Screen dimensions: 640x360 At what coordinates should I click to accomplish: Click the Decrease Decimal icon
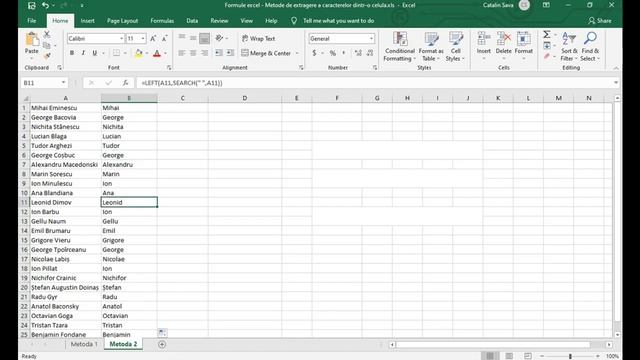[370, 53]
